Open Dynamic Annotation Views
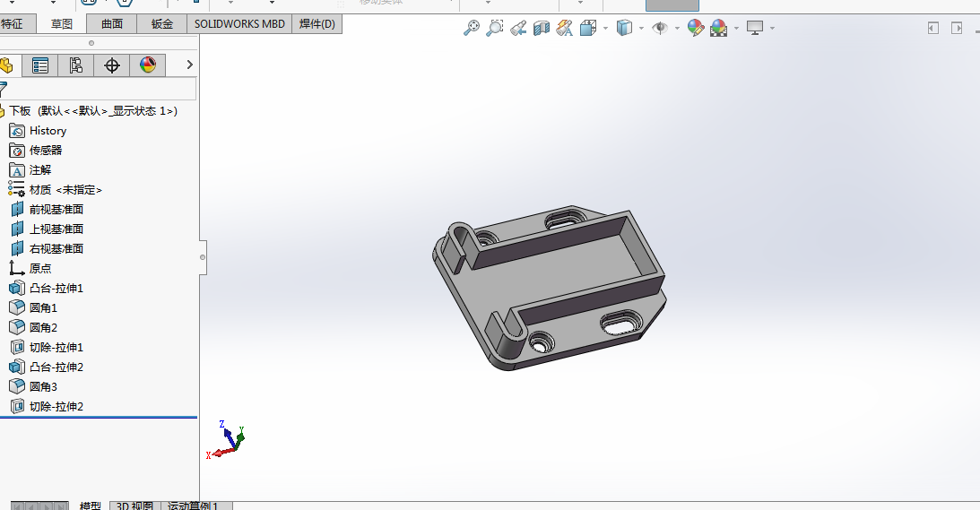 564,28
